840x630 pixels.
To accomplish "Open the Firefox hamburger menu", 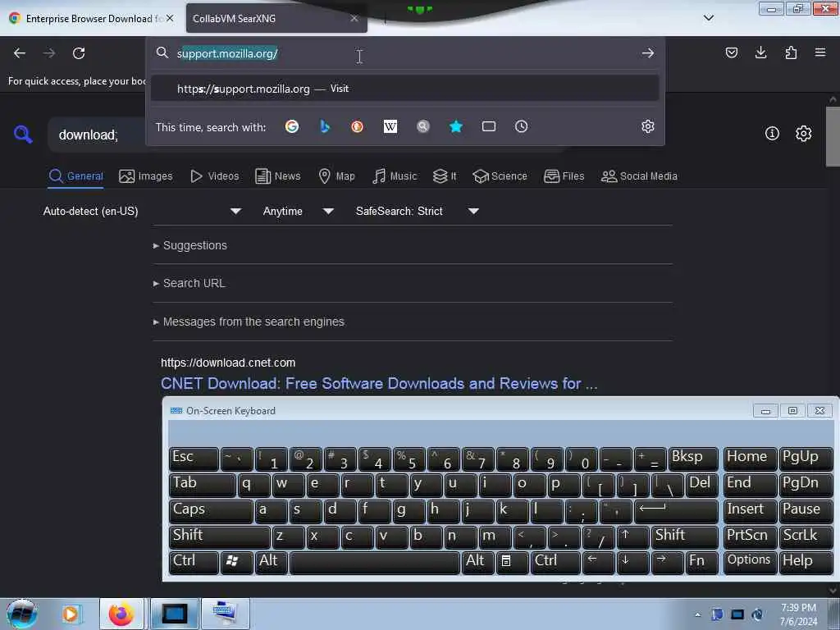I will point(820,52).
